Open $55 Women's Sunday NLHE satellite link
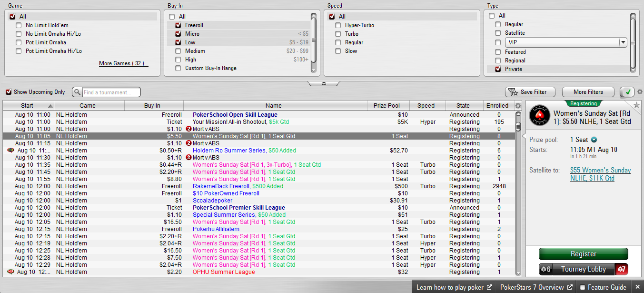Screen dimensions: 644x293 (600, 174)
